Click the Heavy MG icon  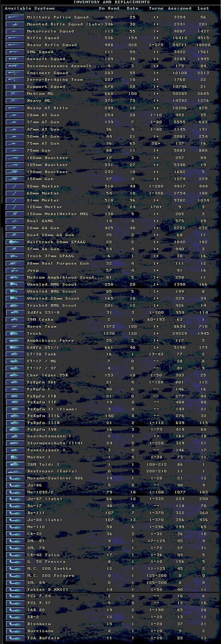tap(15, 101)
